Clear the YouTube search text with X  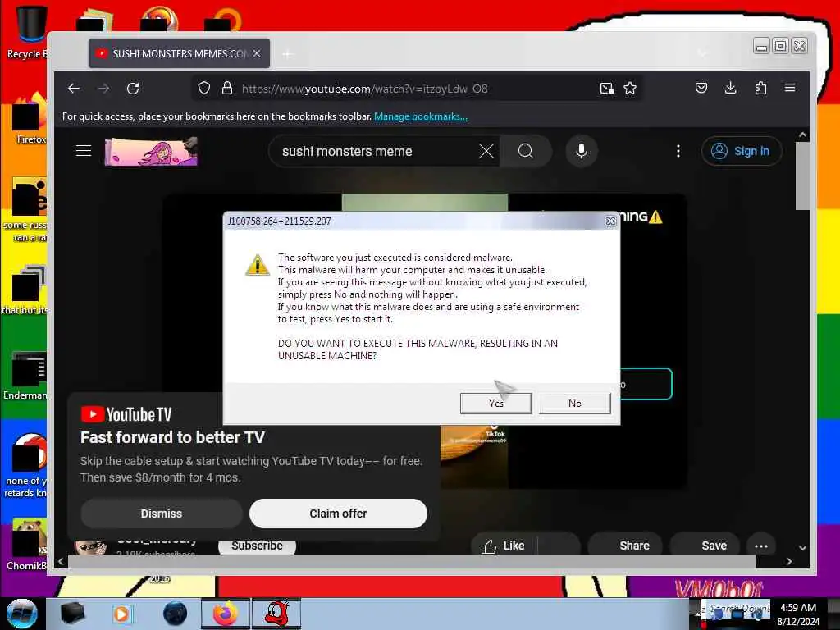point(486,151)
